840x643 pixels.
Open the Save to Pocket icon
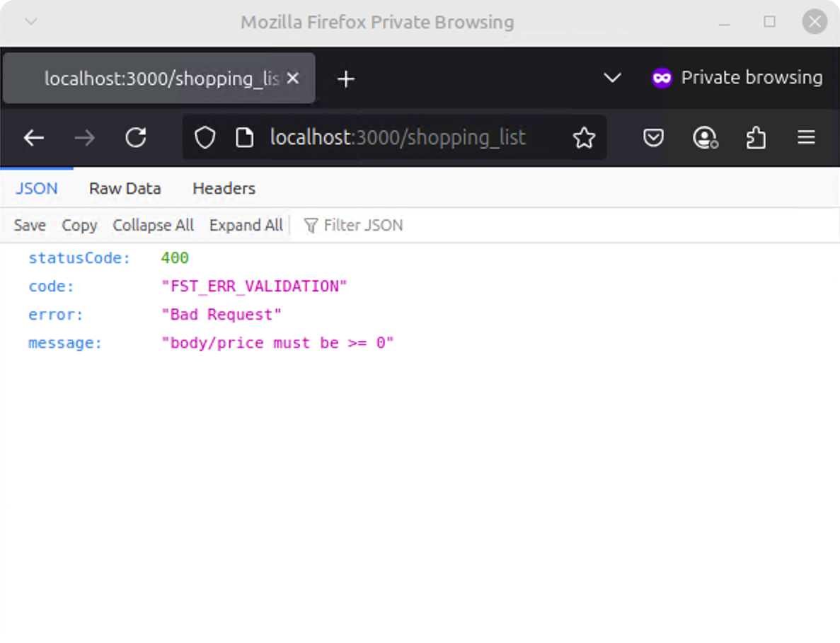(653, 138)
